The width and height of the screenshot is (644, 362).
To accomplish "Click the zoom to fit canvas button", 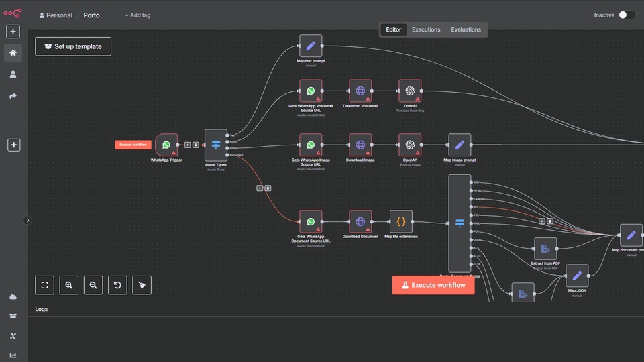I will [x=44, y=285].
